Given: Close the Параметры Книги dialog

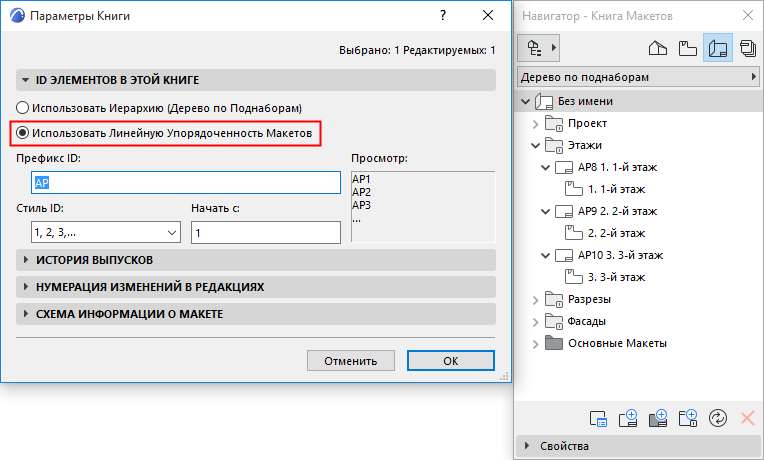Looking at the screenshot, I should [488, 16].
